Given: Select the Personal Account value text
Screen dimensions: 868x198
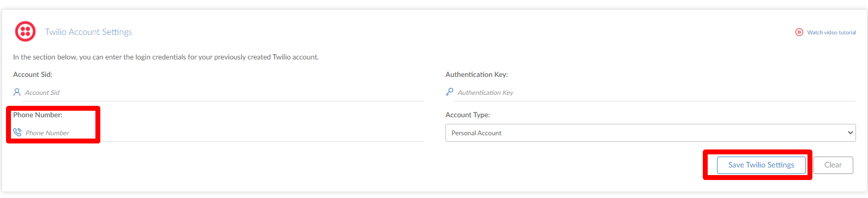Looking at the screenshot, I should pos(477,133).
